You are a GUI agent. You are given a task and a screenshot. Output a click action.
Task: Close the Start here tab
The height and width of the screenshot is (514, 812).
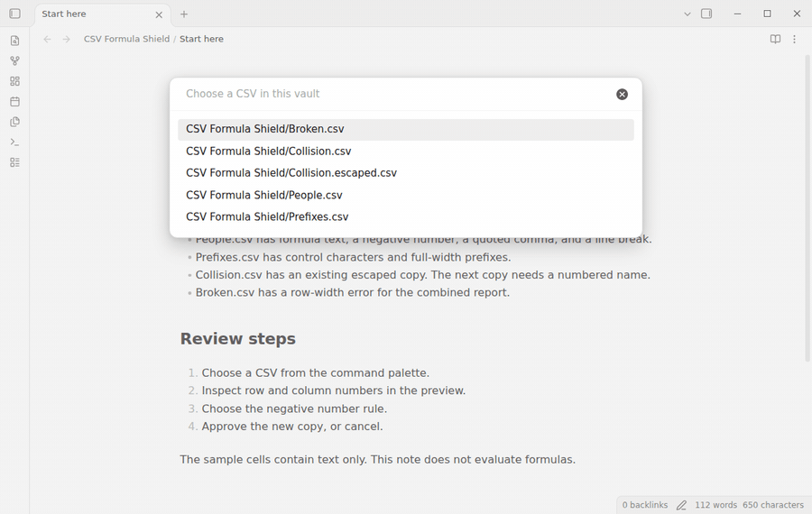tap(159, 14)
